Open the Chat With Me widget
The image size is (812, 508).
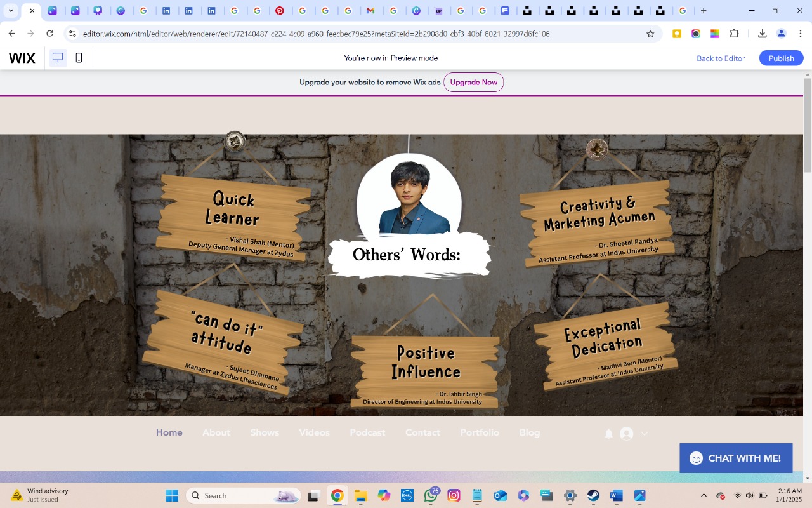click(x=736, y=458)
